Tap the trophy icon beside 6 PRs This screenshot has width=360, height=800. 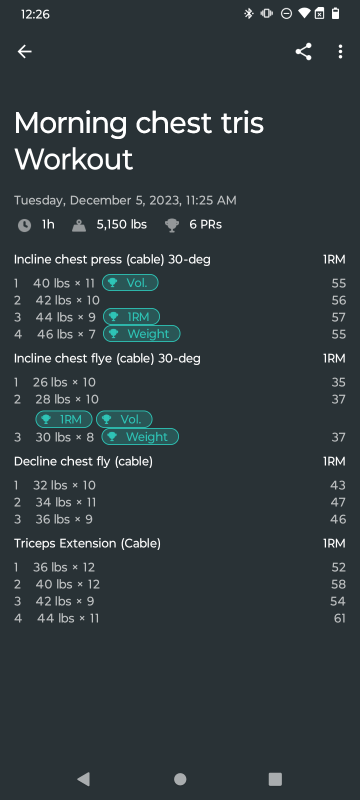172,225
